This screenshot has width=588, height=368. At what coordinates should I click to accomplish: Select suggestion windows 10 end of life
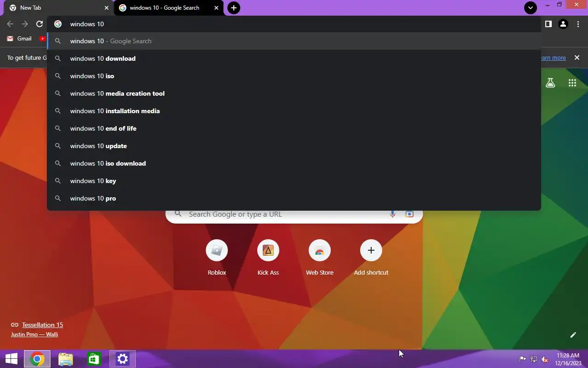click(294, 128)
